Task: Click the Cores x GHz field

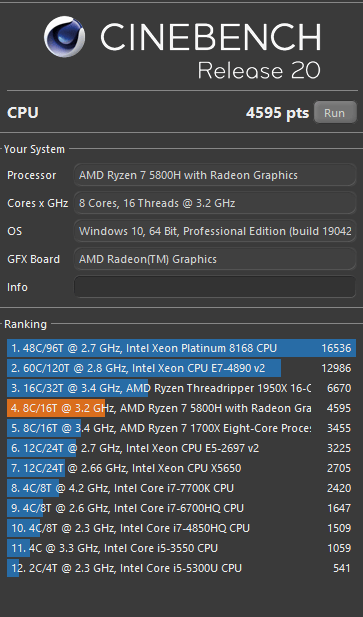Action: pos(215,203)
